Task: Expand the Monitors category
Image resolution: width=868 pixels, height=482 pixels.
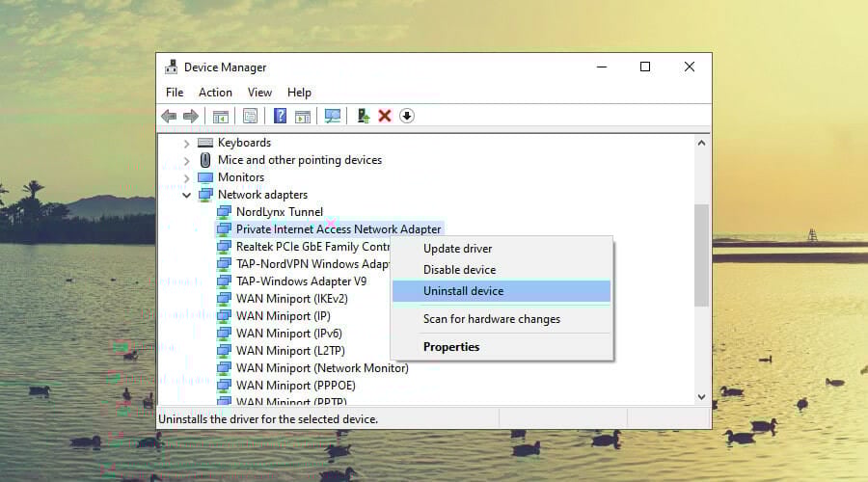Action: point(186,178)
